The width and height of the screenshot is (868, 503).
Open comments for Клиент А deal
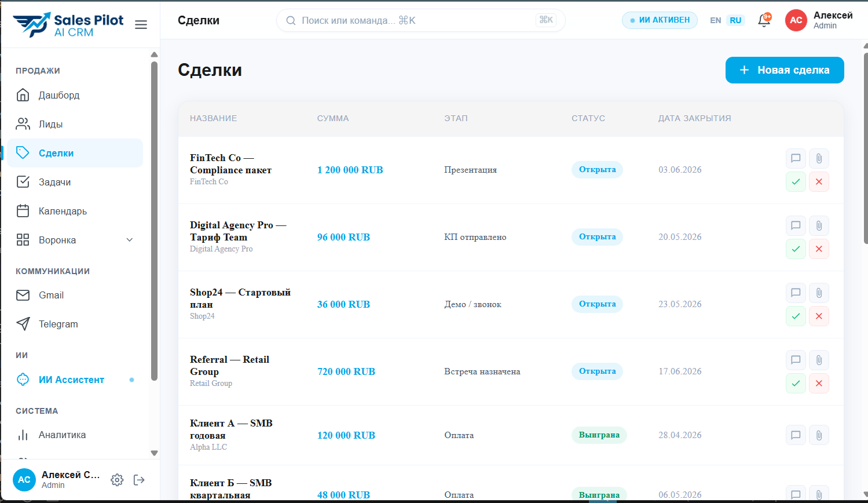click(796, 435)
